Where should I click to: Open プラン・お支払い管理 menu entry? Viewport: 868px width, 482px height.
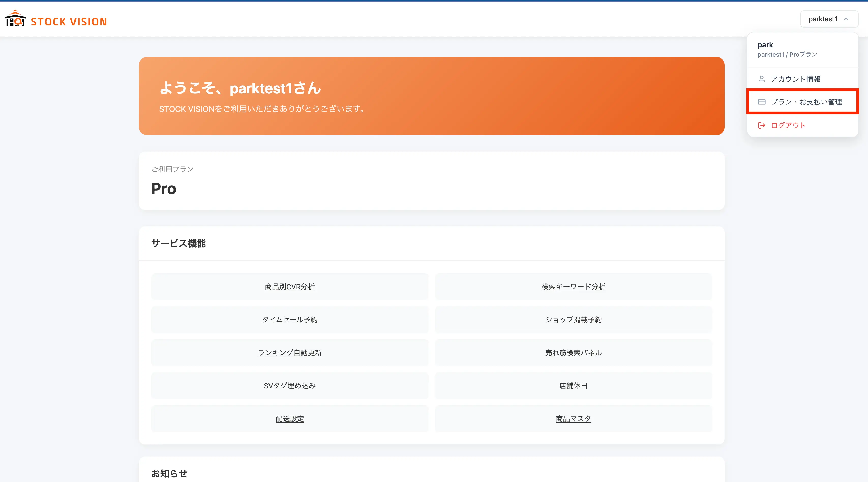pos(803,102)
